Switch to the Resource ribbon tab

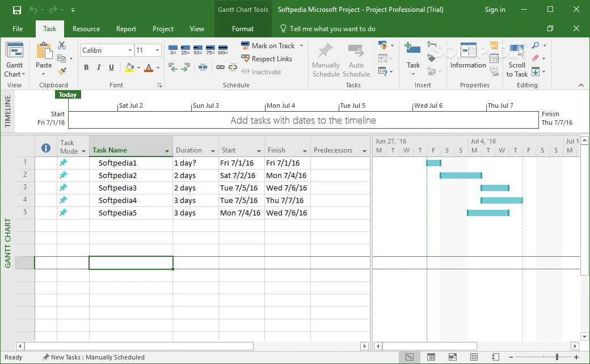(x=86, y=28)
